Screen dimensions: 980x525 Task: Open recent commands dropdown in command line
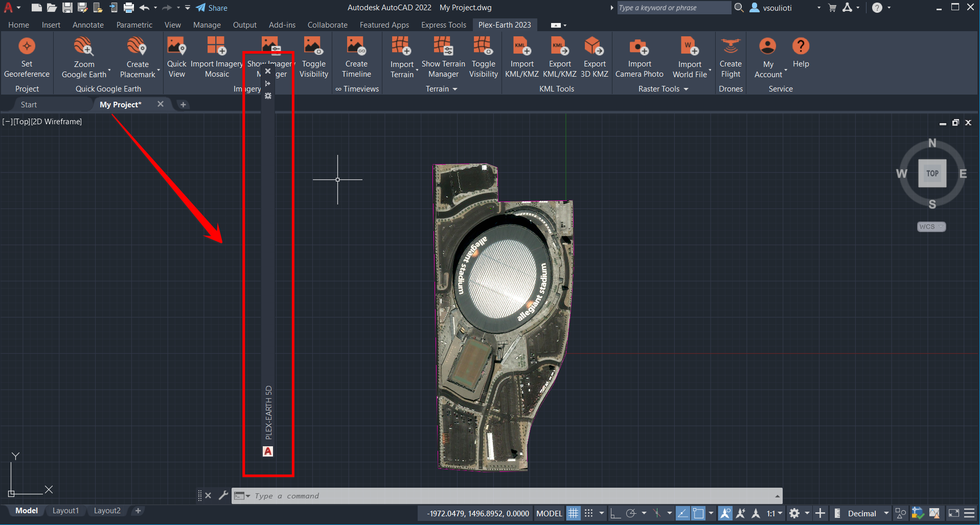coord(242,496)
